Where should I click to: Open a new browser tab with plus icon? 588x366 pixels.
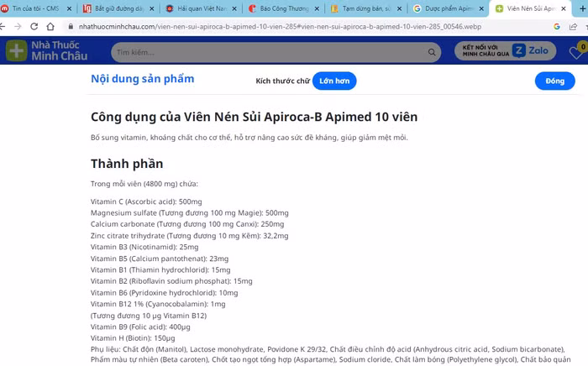coord(583,8)
